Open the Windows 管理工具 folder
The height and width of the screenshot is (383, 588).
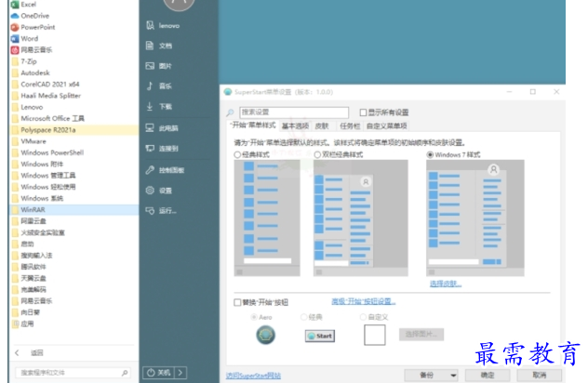[x=44, y=176]
